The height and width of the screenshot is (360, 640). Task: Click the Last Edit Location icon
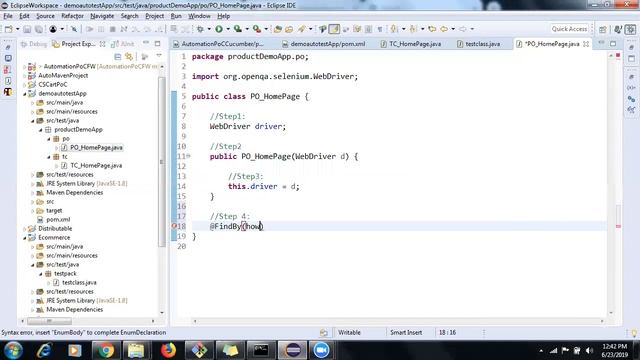tap(432, 29)
